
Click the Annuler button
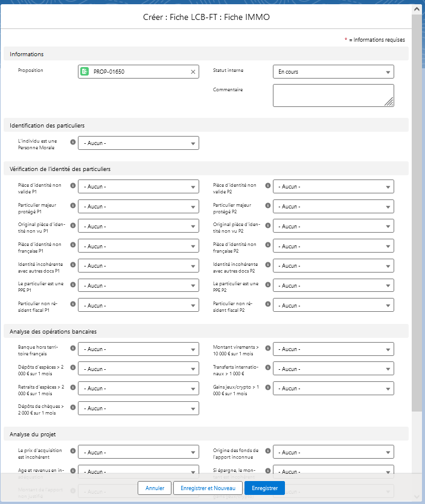coord(155,488)
